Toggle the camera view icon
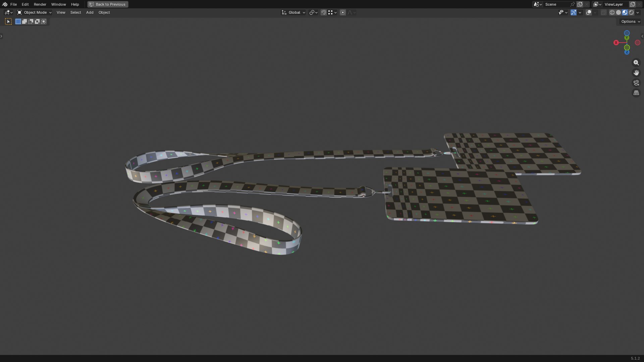The image size is (644, 362). pos(636,83)
